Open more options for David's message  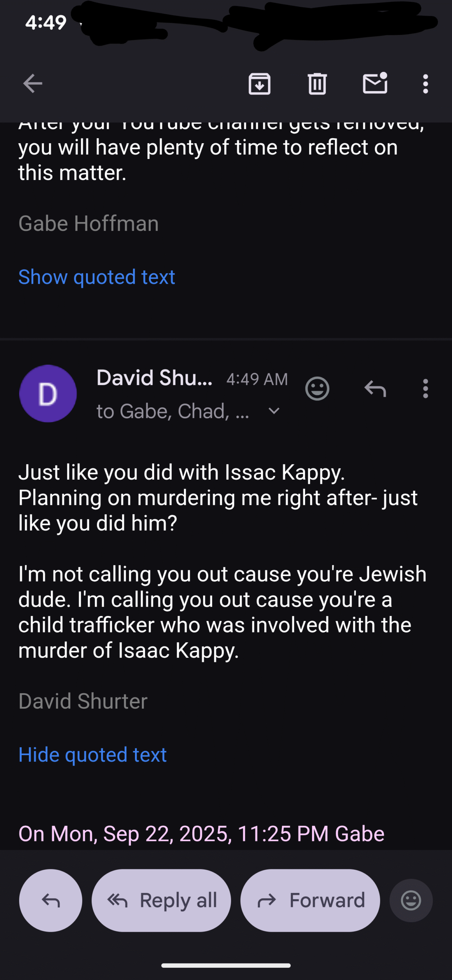click(x=425, y=389)
